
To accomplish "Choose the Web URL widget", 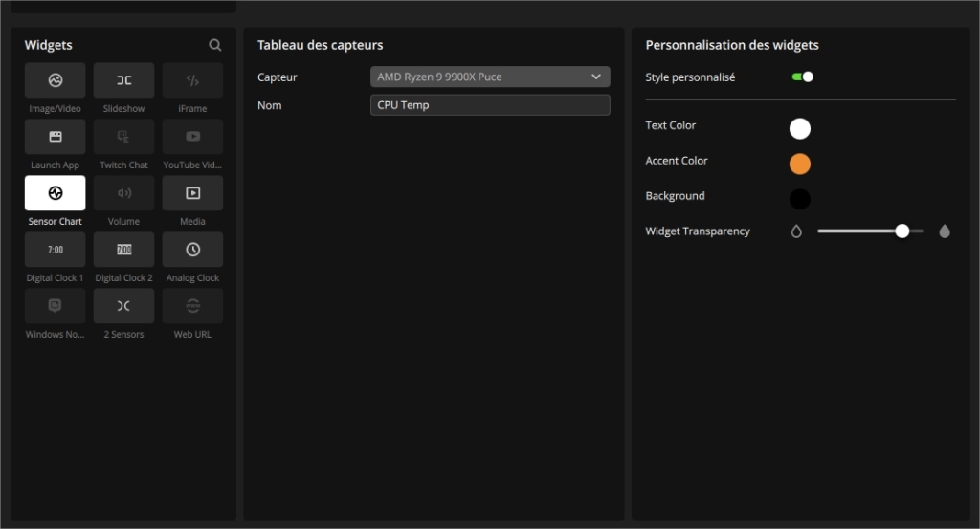I will point(192,306).
